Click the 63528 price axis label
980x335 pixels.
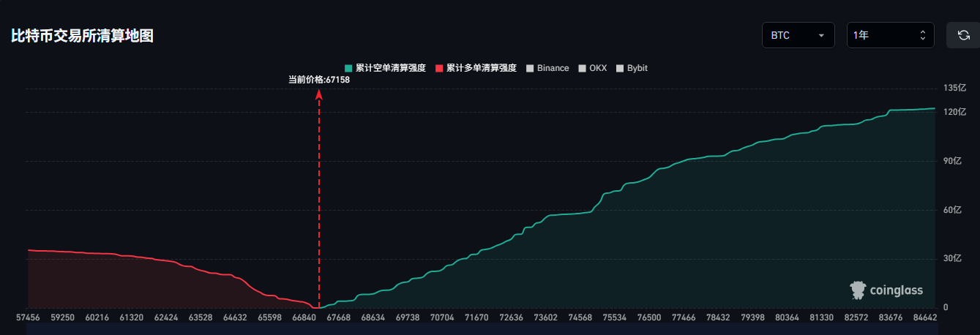pos(201,318)
